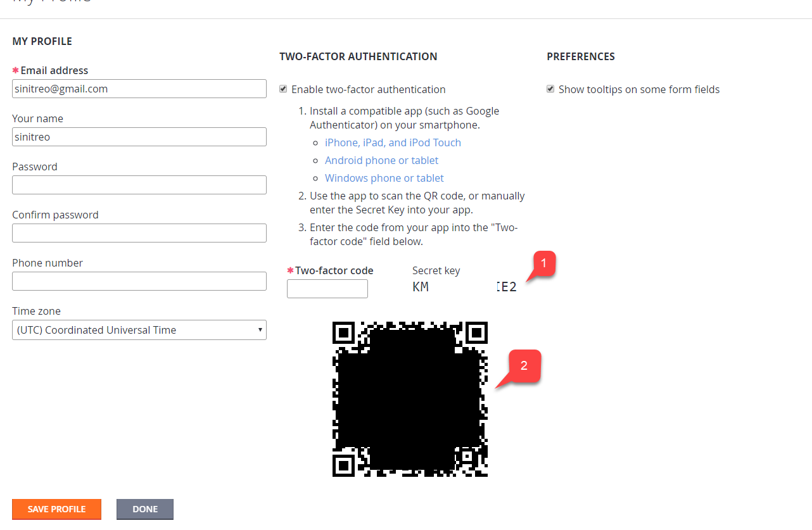Click the Confirm password field

(139, 233)
